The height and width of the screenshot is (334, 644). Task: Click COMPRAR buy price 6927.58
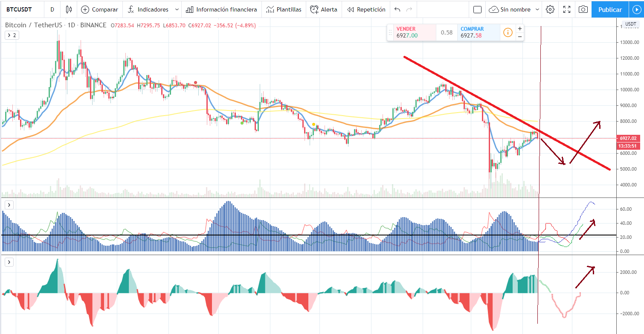(x=478, y=32)
